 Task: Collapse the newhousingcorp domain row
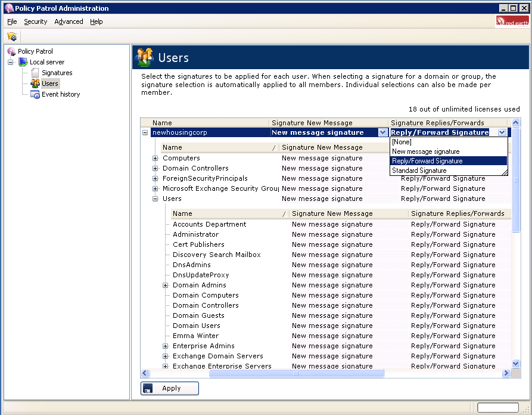pyautogui.click(x=145, y=133)
